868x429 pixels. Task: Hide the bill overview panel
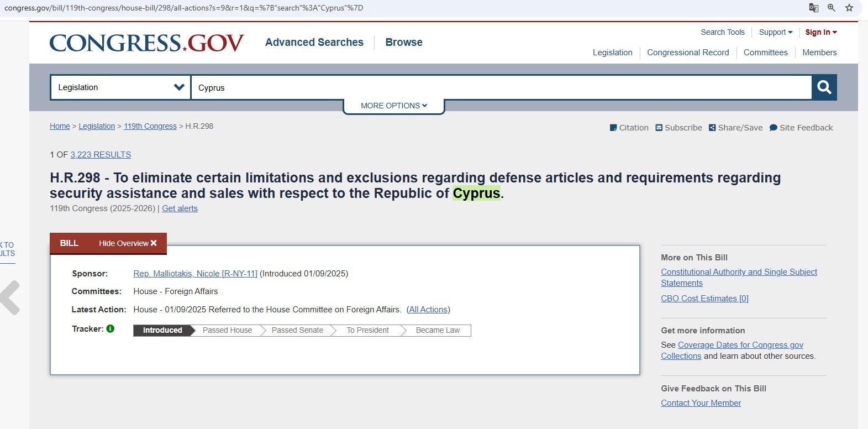[128, 243]
